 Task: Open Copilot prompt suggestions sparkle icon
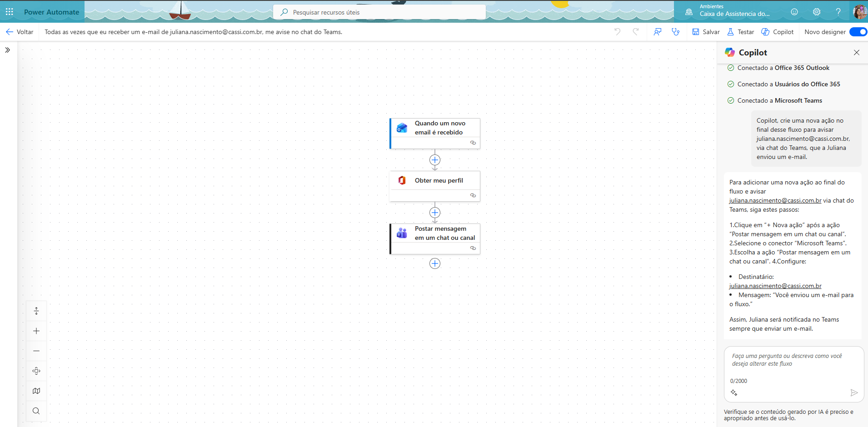[x=734, y=393]
